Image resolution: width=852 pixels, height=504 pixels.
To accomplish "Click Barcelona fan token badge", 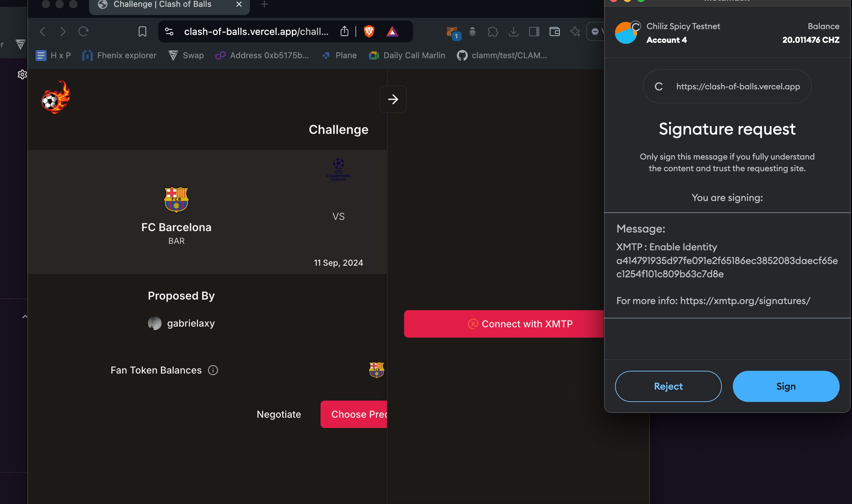I will tap(376, 370).
